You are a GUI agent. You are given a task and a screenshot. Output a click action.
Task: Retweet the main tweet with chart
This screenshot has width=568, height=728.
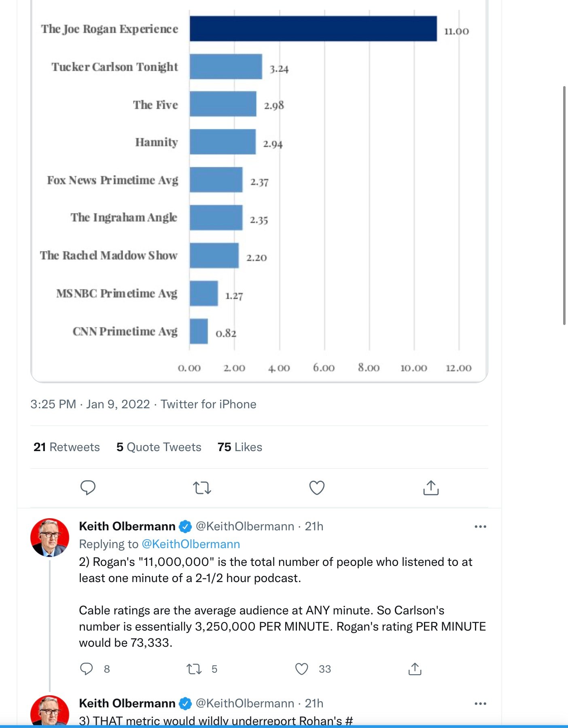click(202, 488)
